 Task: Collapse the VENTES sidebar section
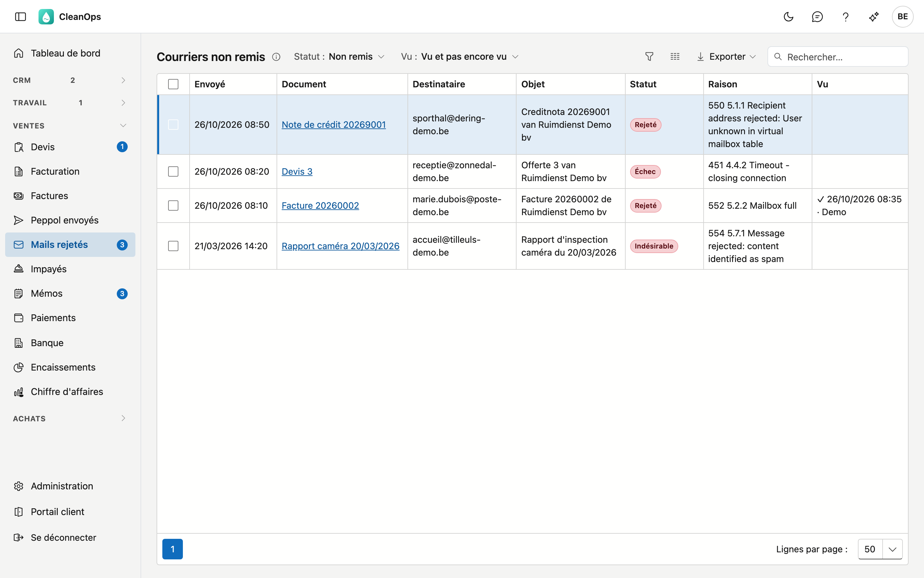70,125
